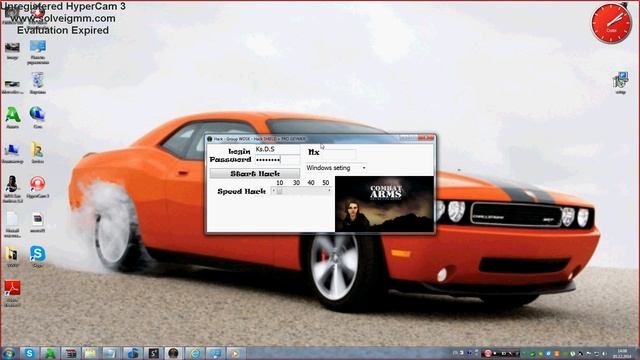Open the Windows seting dropdown
The image size is (640, 360).
(x=336, y=168)
